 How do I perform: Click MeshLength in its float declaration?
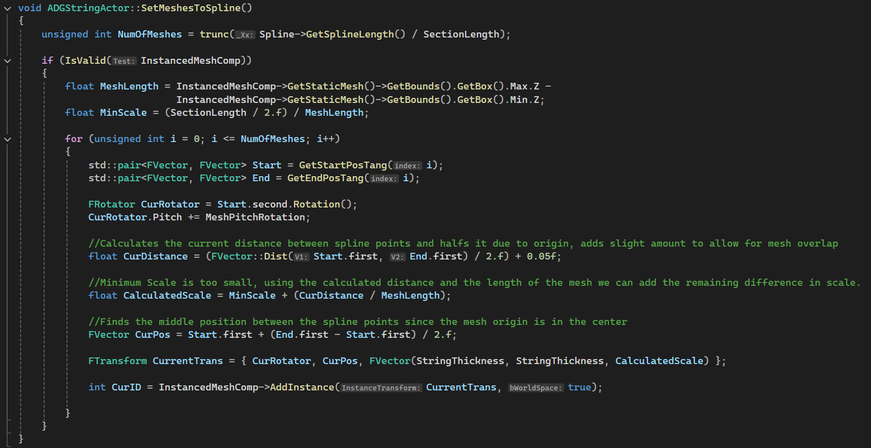[129, 87]
